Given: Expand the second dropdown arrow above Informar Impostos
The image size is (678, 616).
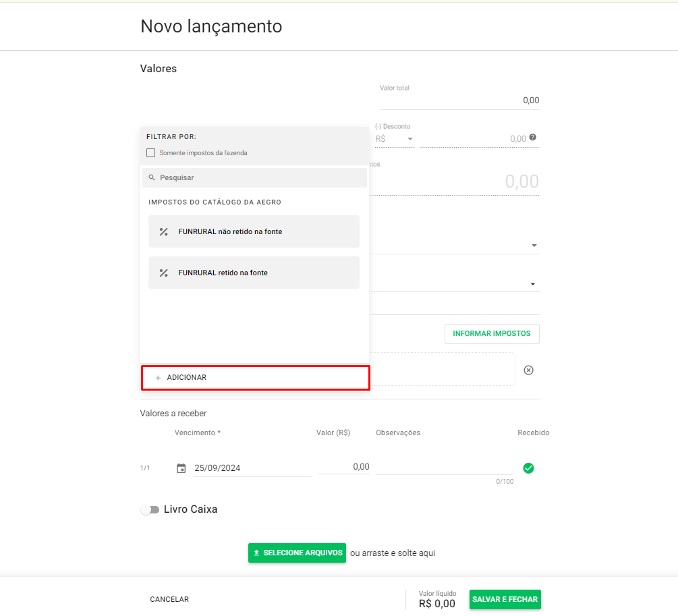Looking at the screenshot, I should [x=534, y=284].
